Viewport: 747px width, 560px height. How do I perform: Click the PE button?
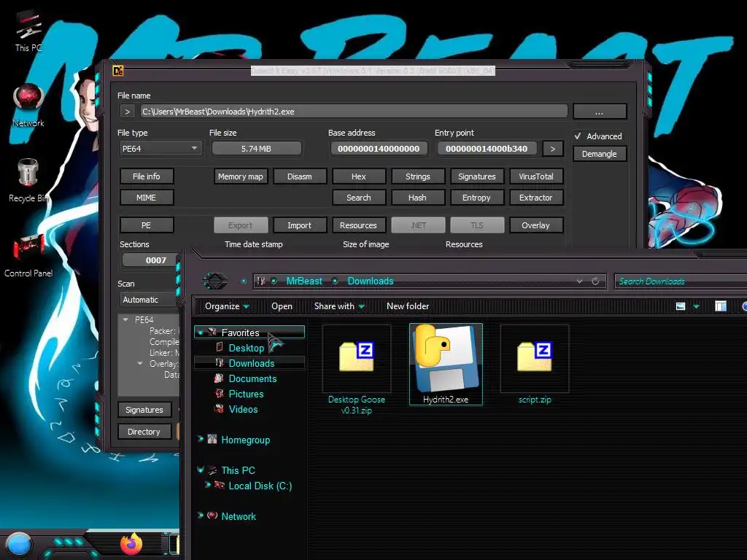146,225
